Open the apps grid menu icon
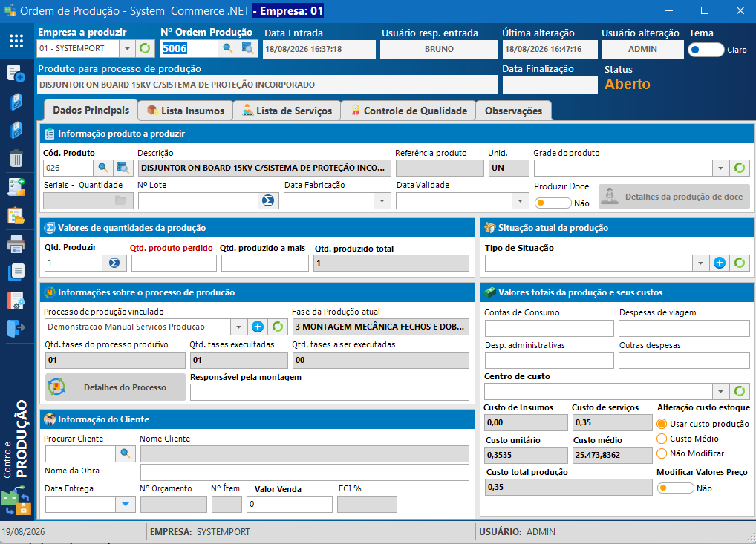Viewport: 756px width, 544px height. tap(16, 41)
